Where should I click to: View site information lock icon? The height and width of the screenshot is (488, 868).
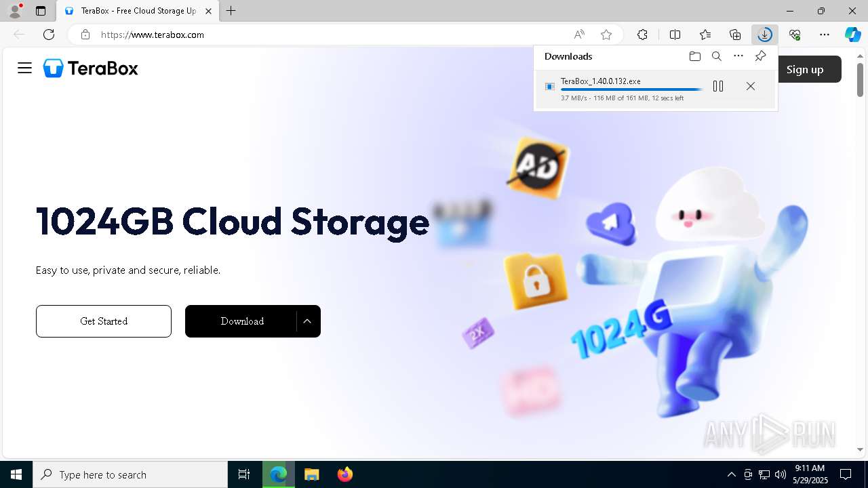point(85,35)
